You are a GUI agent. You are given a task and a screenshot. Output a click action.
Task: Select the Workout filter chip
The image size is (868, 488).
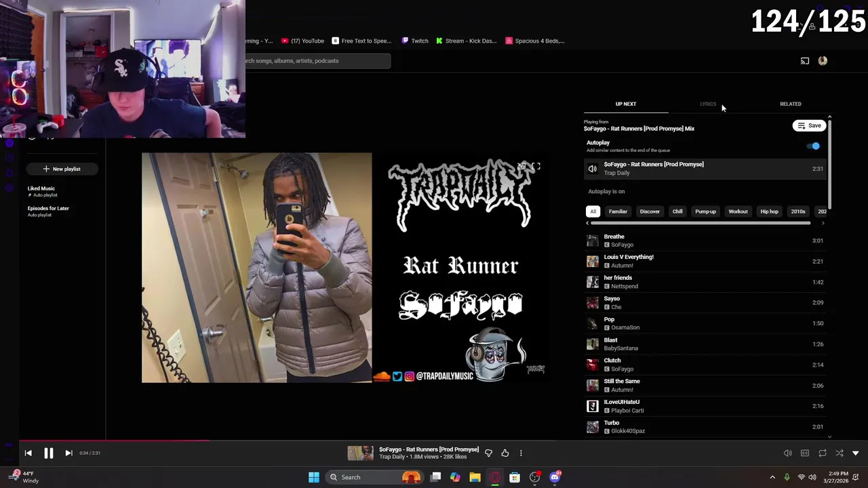(738, 211)
